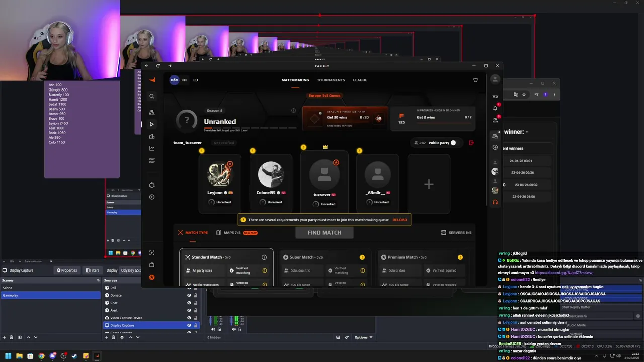The height and width of the screenshot is (362, 644).
Task: Open OBS Filters button
Action: pos(92,270)
